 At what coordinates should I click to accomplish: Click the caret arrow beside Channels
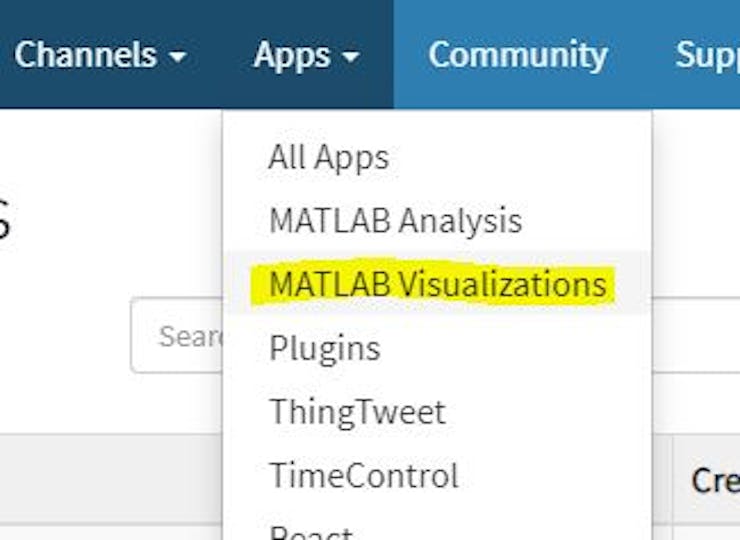[178, 57]
